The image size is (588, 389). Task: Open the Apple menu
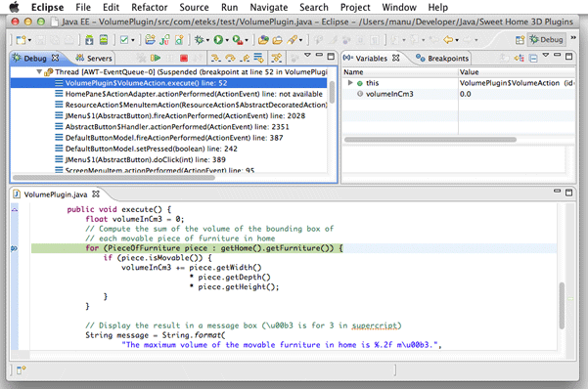14,7
